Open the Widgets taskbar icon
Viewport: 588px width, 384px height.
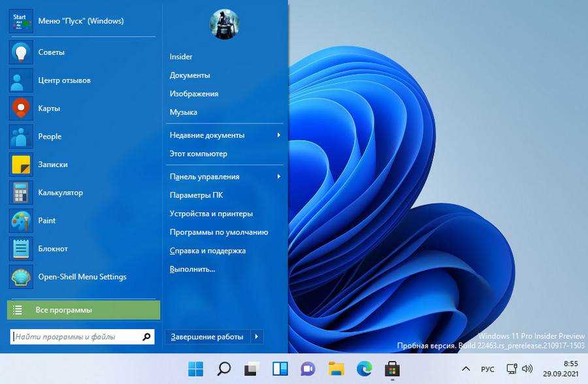click(x=280, y=369)
